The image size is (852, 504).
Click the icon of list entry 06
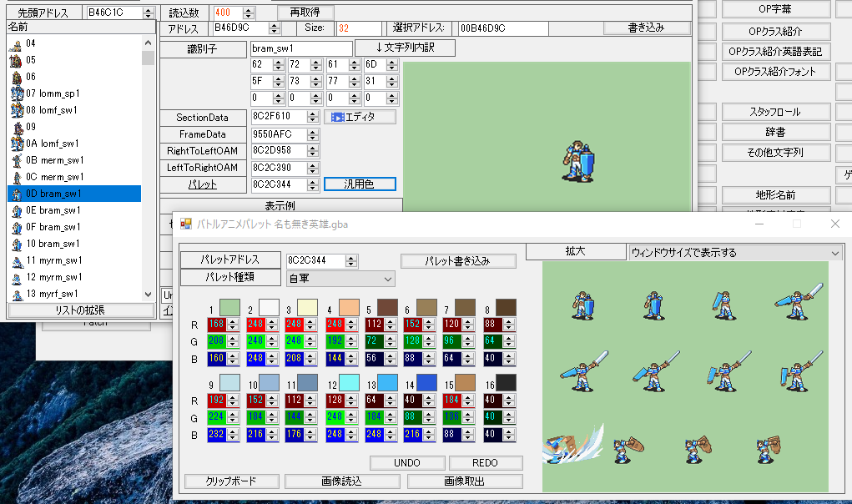[x=17, y=77]
